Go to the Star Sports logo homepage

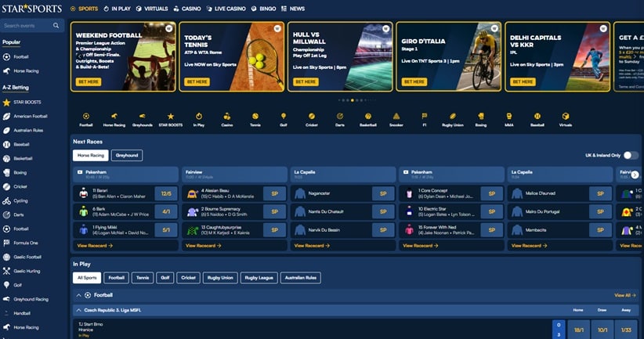tap(32, 8)
